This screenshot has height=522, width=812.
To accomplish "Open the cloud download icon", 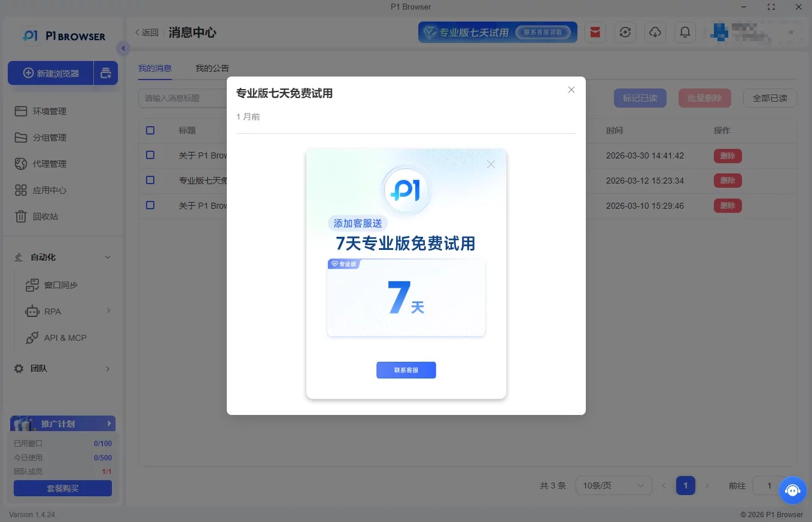I will click(655, 32).
